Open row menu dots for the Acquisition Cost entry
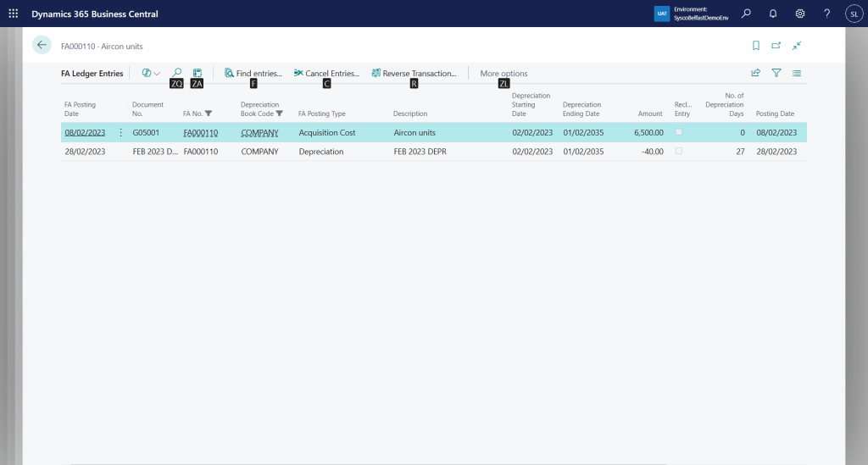Viewport: 868px width, 465px height. [120, 133]
